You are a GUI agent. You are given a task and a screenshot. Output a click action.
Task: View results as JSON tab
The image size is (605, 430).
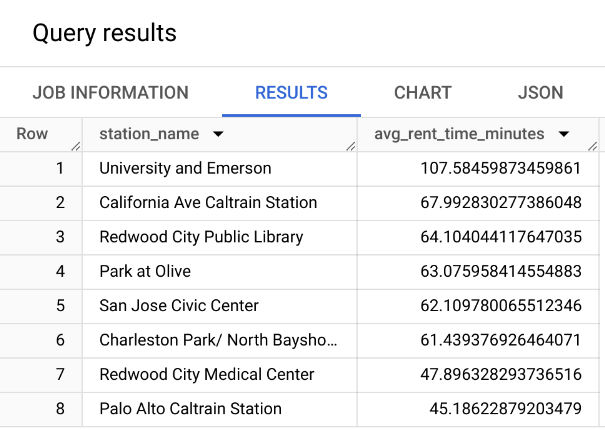point(540,93)
